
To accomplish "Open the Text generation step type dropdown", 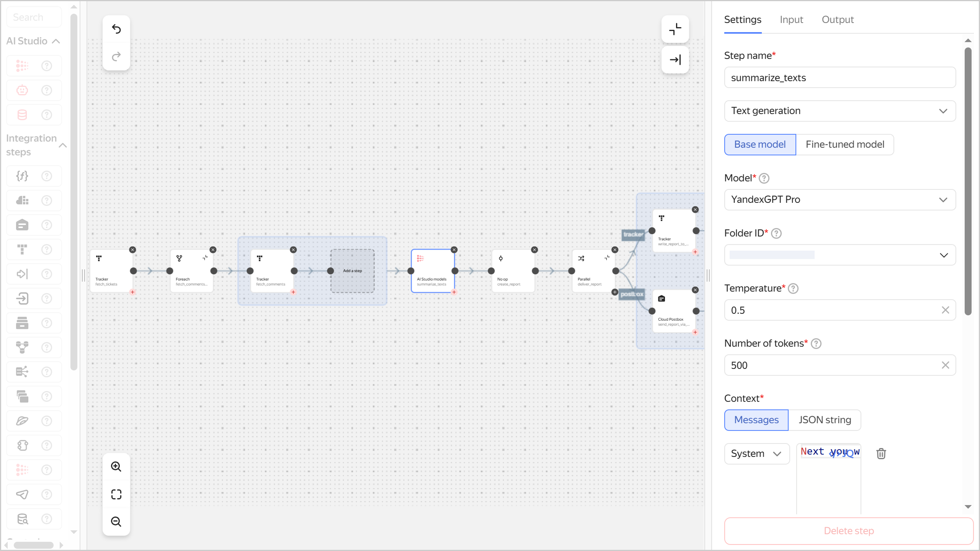I will (x=839, y=111).
